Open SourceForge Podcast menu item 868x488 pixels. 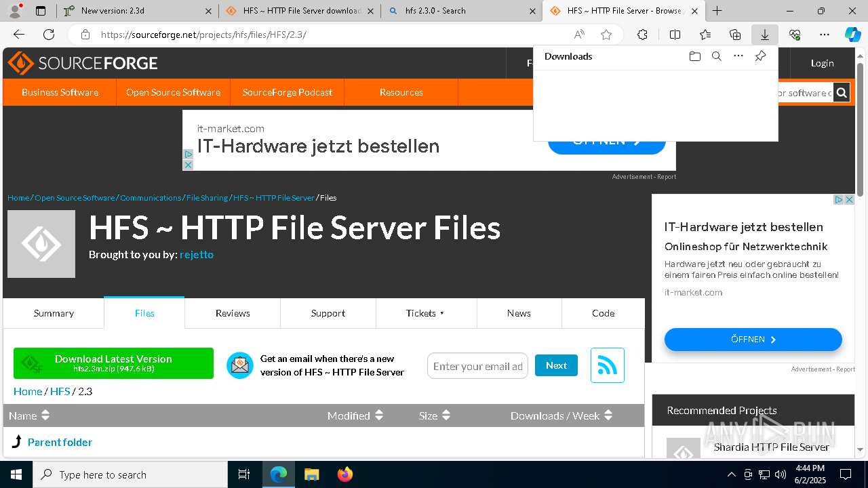(288, 92)
